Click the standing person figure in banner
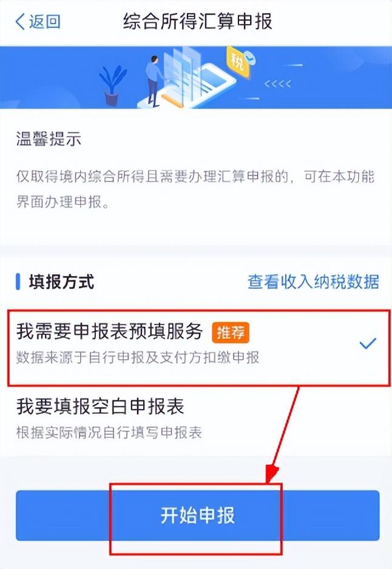This screenshot has width=392, height=569. pyautogui.click(x=154, y=81)
